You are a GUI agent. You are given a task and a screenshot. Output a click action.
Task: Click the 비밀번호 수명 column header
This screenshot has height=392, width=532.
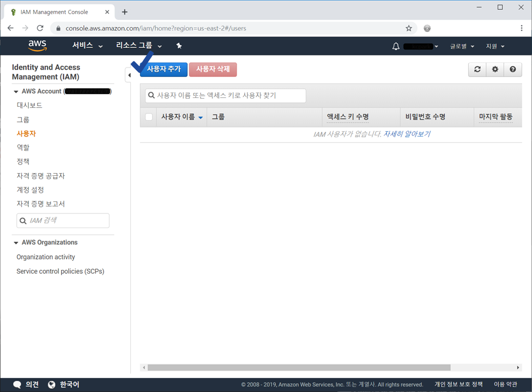tap(425, 117)
